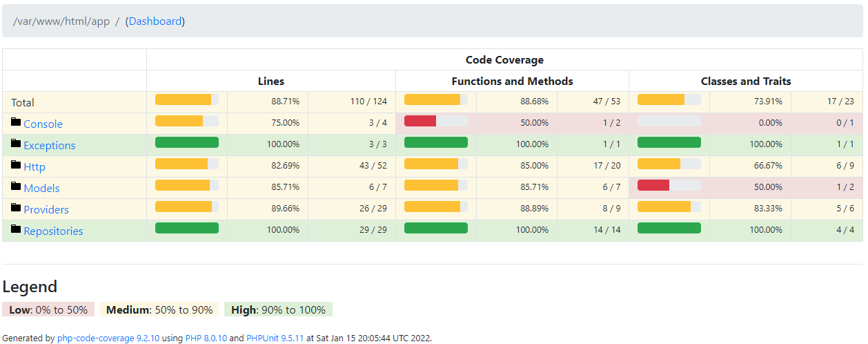Click the 110 / 124 lines count

[368, 102]
